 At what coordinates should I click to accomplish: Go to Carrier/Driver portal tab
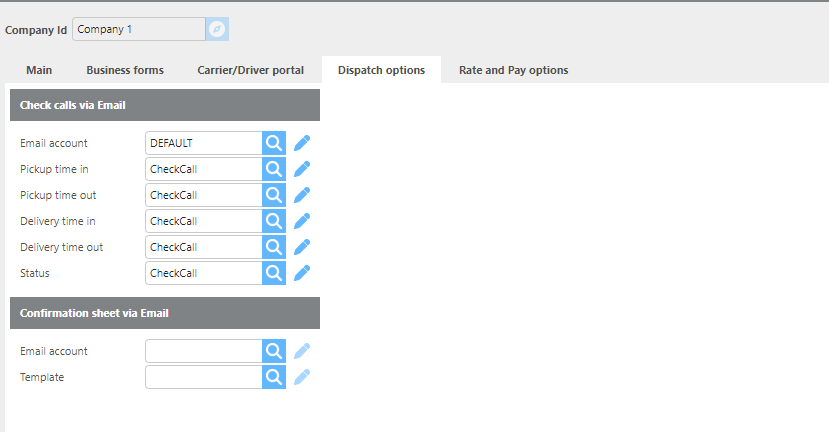click(x=250, y=70)
